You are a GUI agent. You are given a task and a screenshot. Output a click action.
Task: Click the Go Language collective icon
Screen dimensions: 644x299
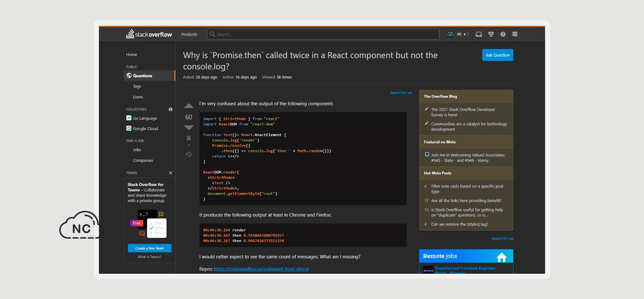pos(129,118)
